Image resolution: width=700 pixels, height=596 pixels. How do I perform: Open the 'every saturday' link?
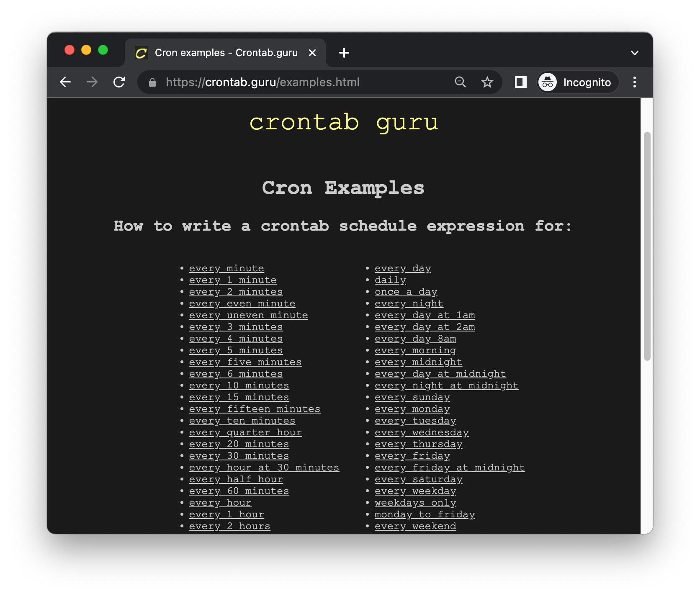(418, 479)
